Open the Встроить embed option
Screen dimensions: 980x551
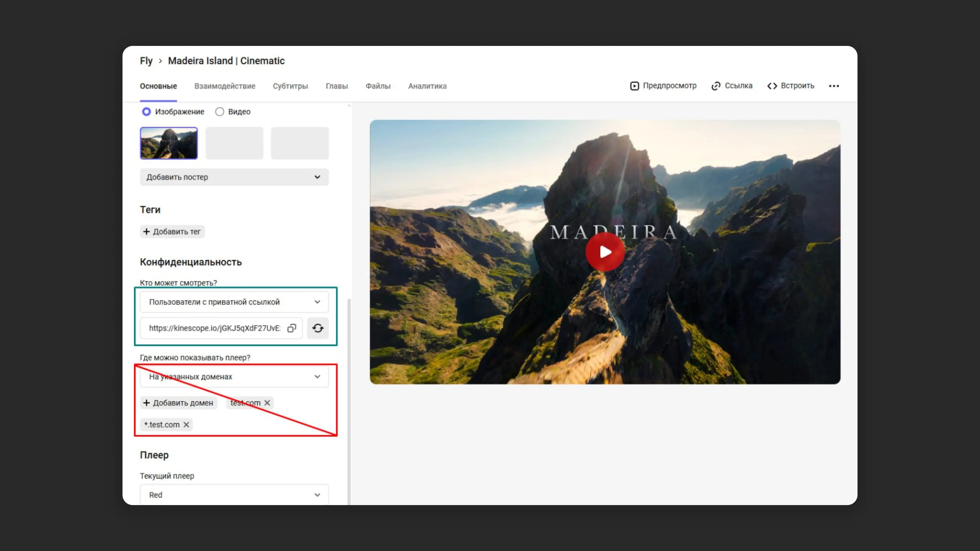coord(791,86)
